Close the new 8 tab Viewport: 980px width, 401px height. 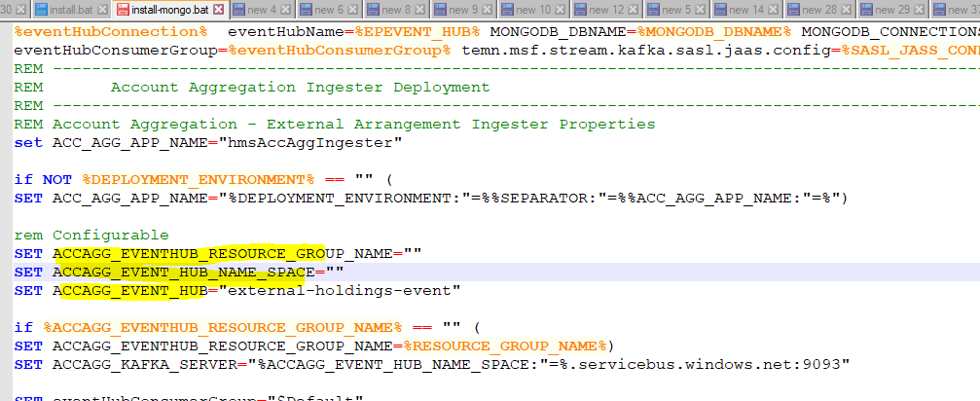(x=420, y=10)
